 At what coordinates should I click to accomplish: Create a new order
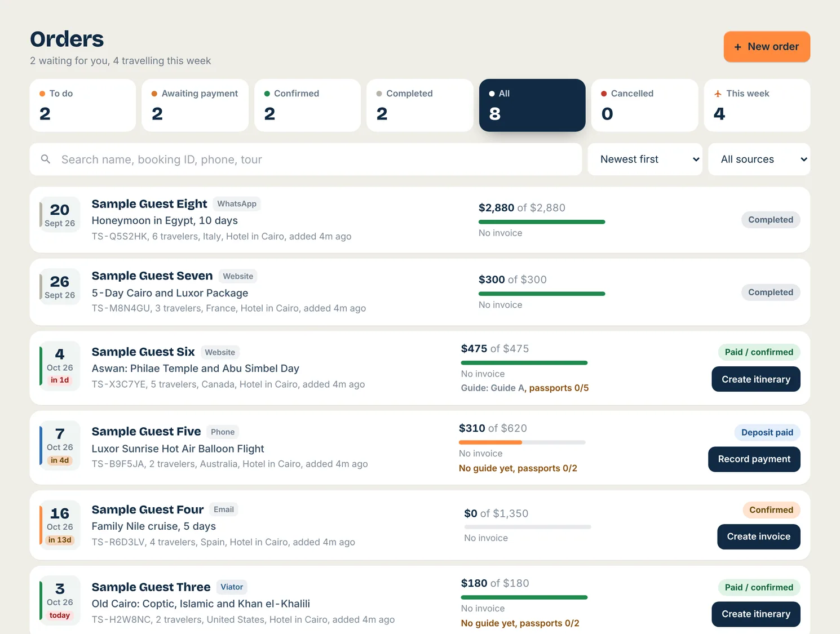[767, 47]
